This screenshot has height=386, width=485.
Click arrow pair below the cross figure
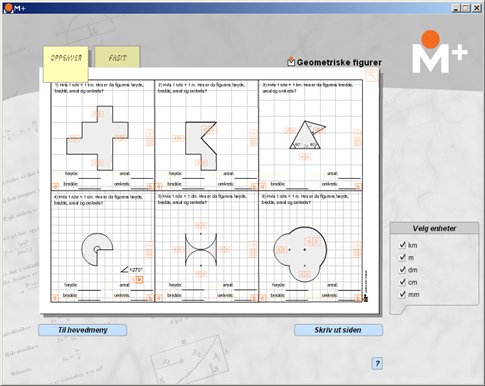(x=98, y=162)
